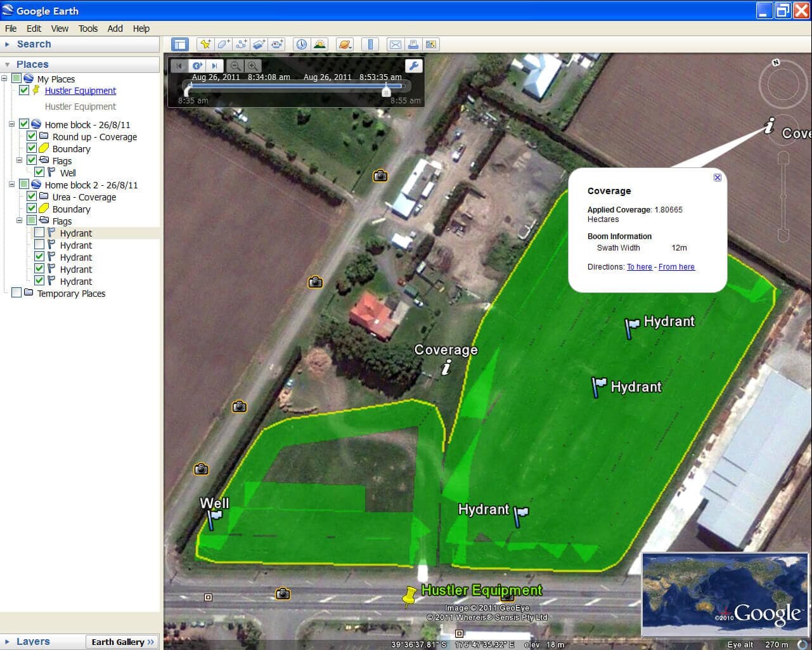Image resolution: width=812 pixels, height=650 pixels.
Task: Add a new placemark with pushpin tool
Action: pos(205,44)
